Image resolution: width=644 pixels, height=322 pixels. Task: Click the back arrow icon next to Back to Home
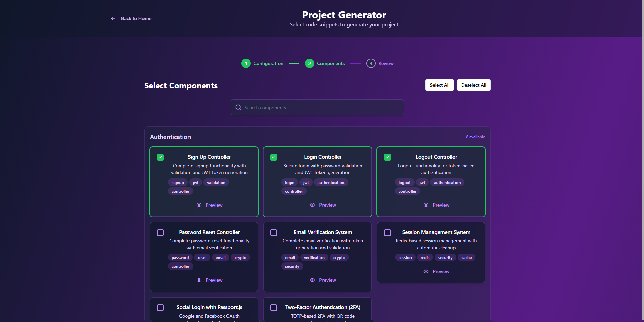[x=113, y=18]
